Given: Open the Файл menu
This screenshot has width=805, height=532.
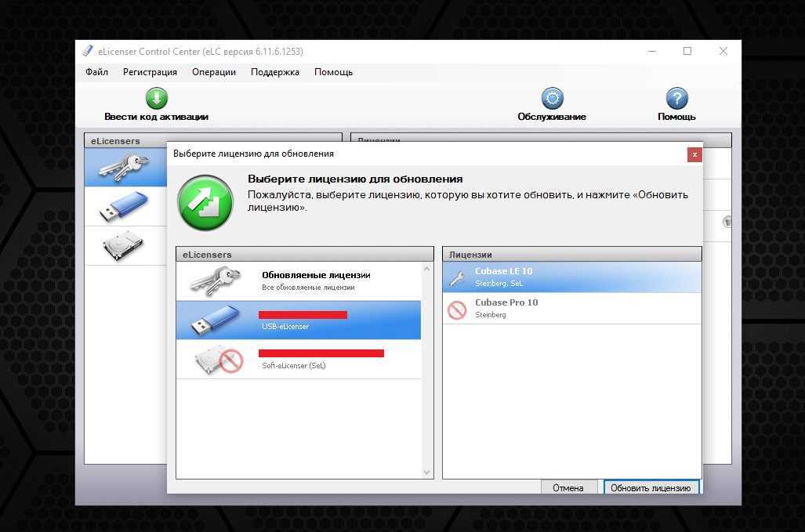Looking at the screenshot, I should [96, 72].
